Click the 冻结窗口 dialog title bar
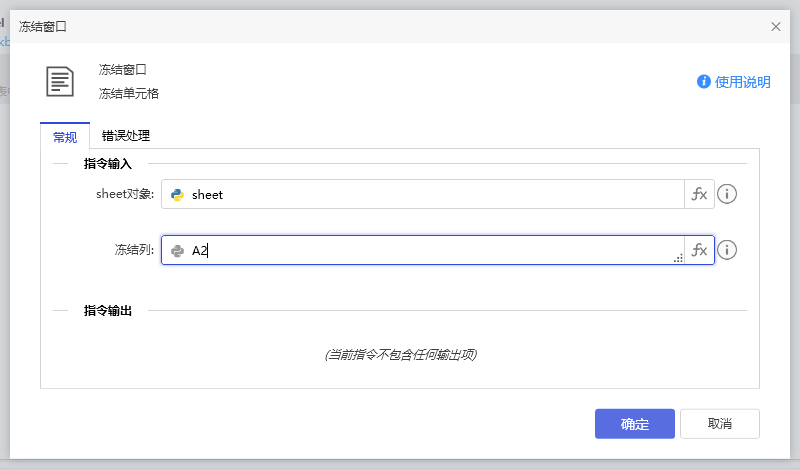 (x=400, y=27)
